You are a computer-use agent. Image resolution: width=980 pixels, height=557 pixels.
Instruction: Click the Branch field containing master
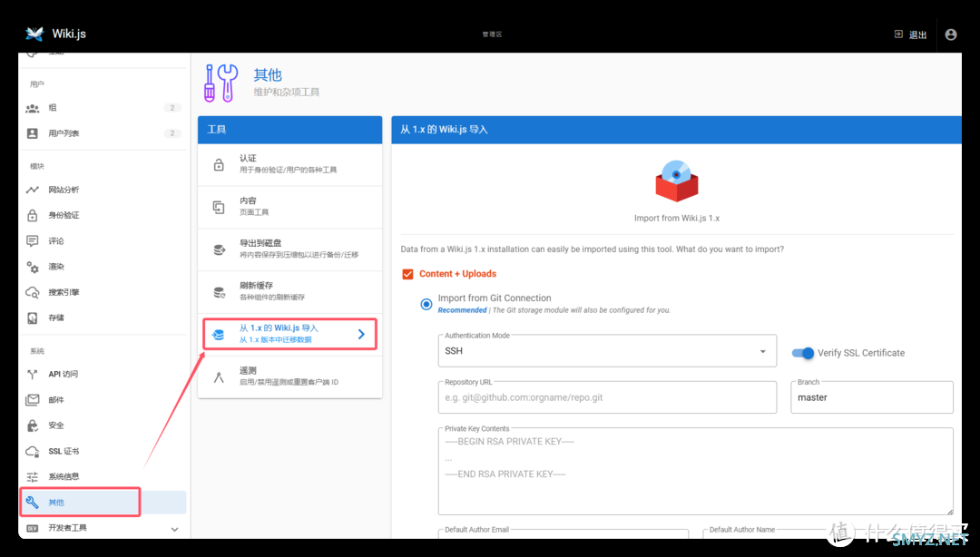click(872, 397)
